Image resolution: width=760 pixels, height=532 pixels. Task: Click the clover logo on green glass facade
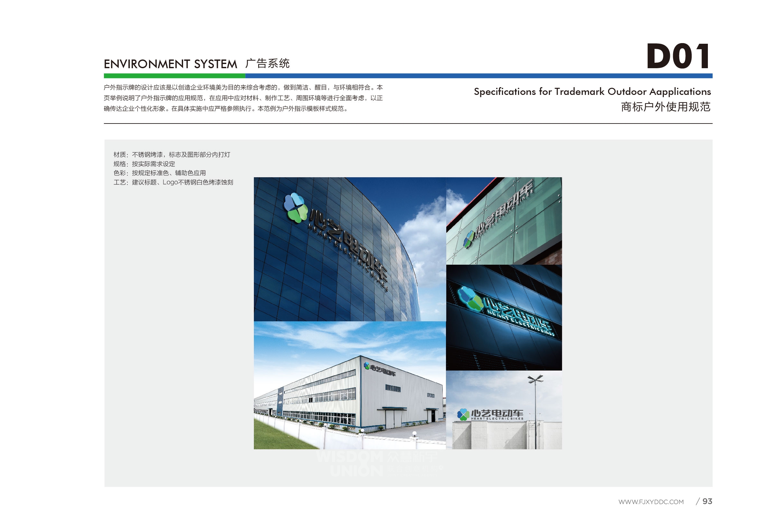coord(468,239)
